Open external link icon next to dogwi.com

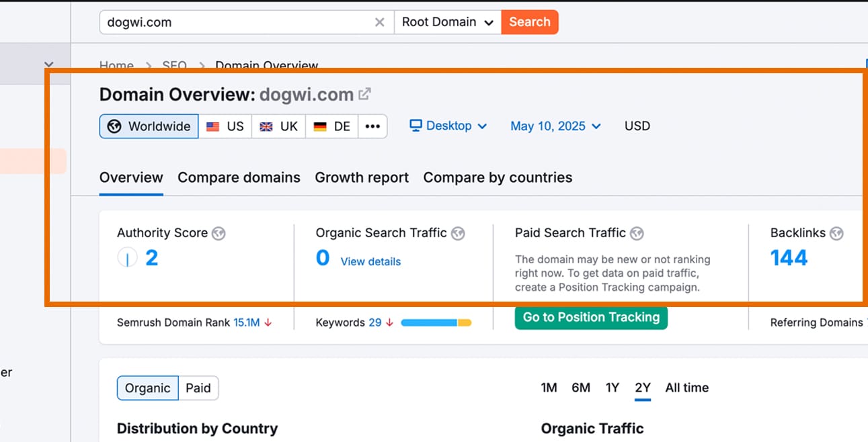[364, 94]
